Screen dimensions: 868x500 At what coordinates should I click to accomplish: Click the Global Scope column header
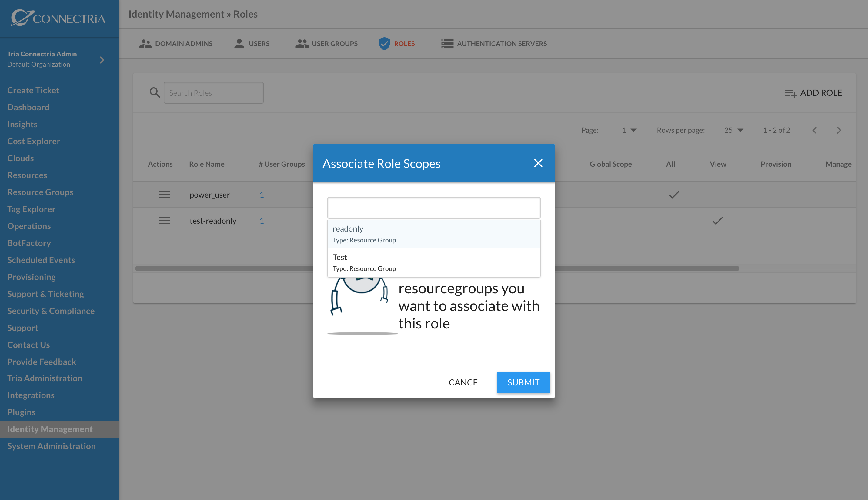(x=610, y=164)
